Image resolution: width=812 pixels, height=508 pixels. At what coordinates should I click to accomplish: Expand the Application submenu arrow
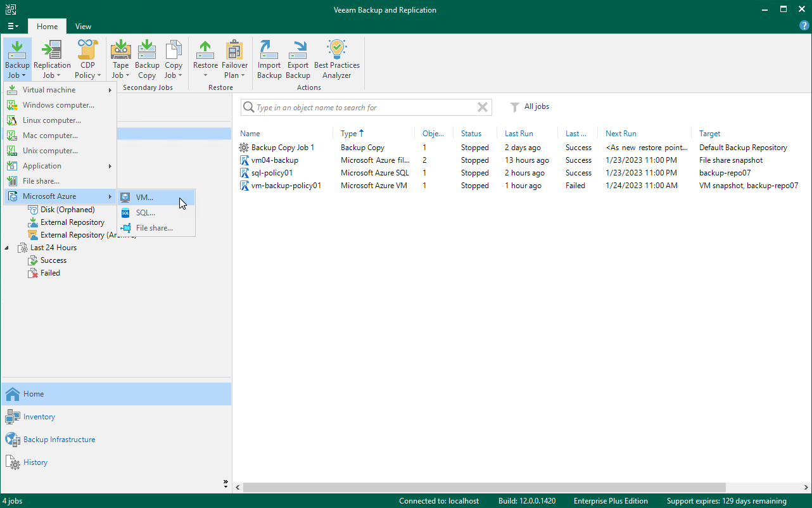[x=110, y=166]
